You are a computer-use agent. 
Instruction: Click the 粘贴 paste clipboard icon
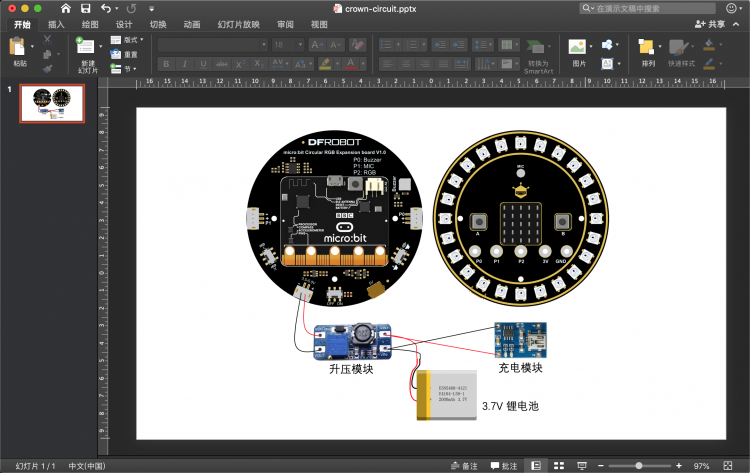(x=17, y=46)
